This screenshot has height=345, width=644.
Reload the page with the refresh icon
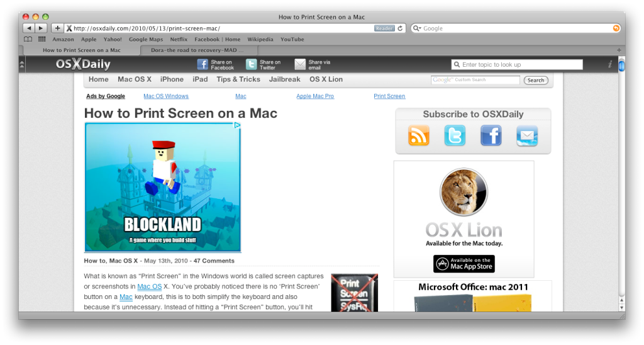(x=400, y=28)
